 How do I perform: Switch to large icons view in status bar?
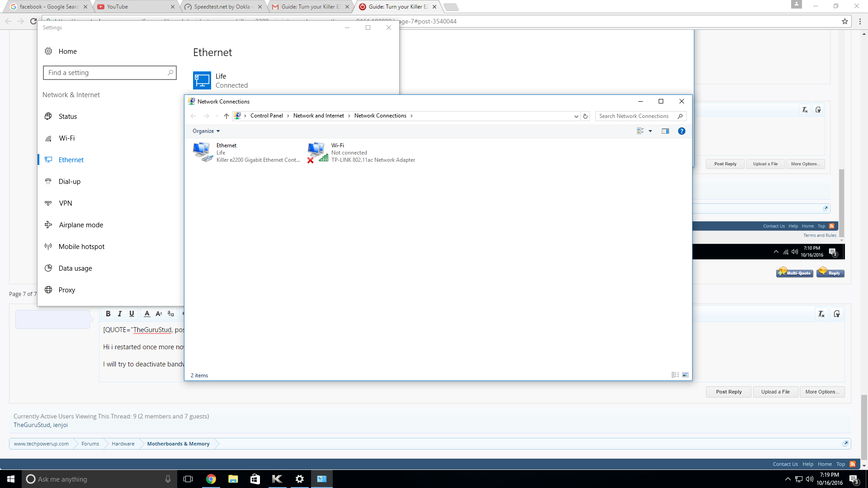coord(685,375)
